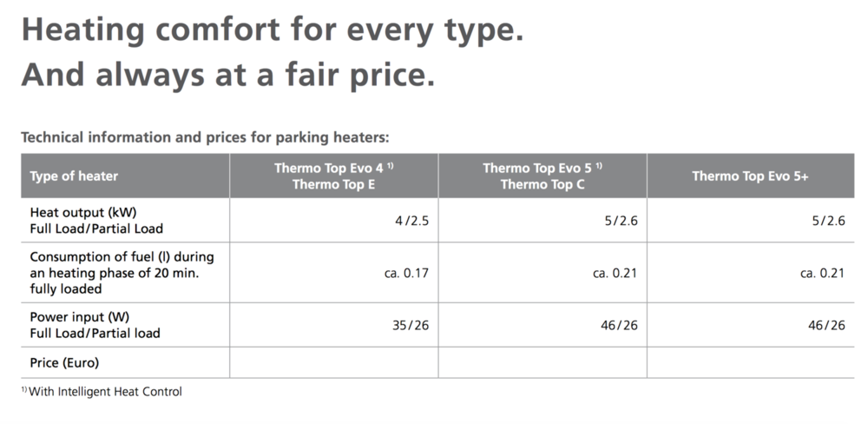Click 46/26 in the Thermo Top Evo 5+ column
Viewport: 868px width, 424px height.
[x=826, y=325]
